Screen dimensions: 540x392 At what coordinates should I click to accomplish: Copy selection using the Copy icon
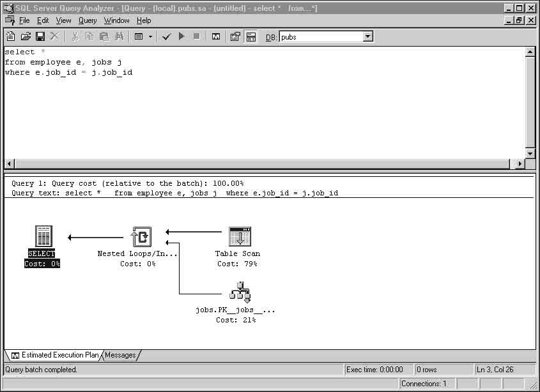coord(89,36)
